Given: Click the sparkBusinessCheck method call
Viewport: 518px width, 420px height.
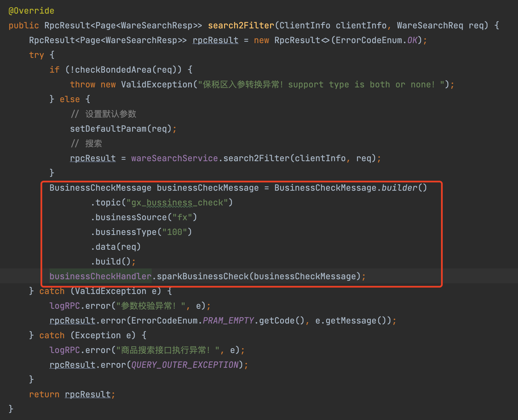Looking at the screenshot, I should pyautogui.click(x=202, y=276).
